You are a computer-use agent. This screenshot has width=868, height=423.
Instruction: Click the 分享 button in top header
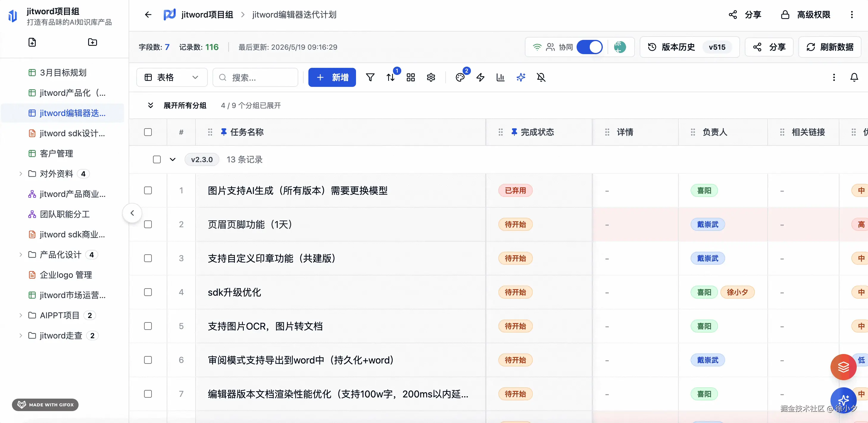[745, 15]
